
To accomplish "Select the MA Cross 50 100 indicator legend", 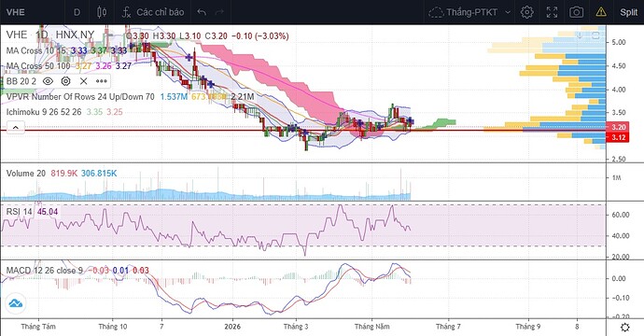I will [38, 66].
